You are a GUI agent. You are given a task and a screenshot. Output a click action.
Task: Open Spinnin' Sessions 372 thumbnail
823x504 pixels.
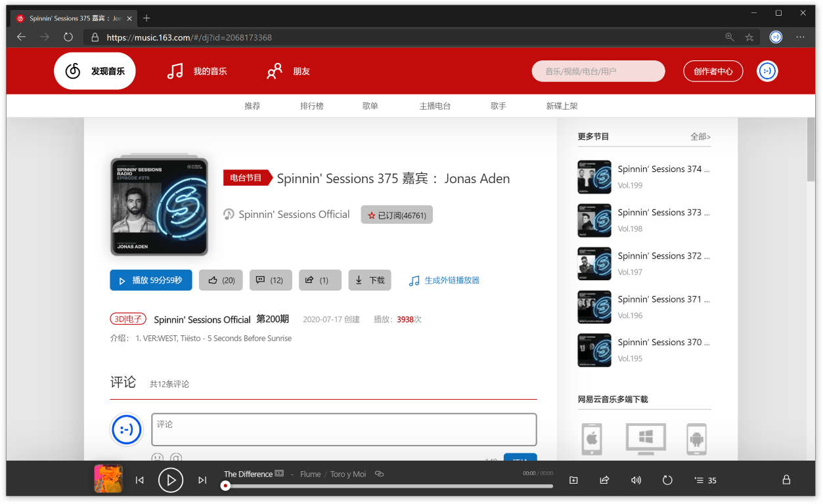(x=594, y=264)
